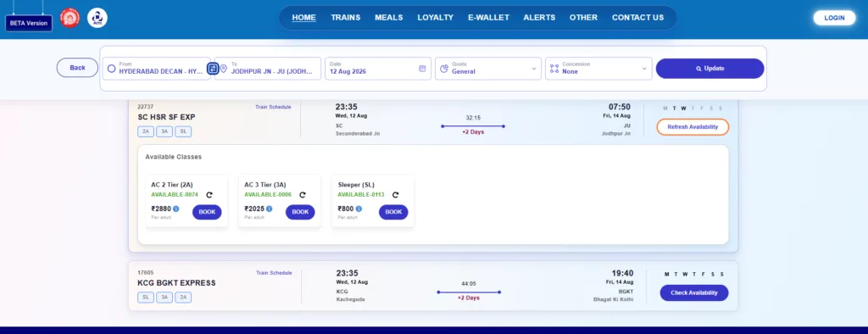This screenshot has width=868, height=334.
Task: Click the 44:05 journey duration
Action: pyautogui.click(x=468, y=284)
